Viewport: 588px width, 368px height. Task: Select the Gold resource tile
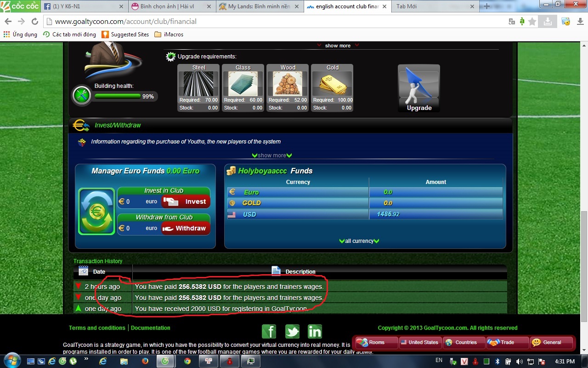(332, 88)
